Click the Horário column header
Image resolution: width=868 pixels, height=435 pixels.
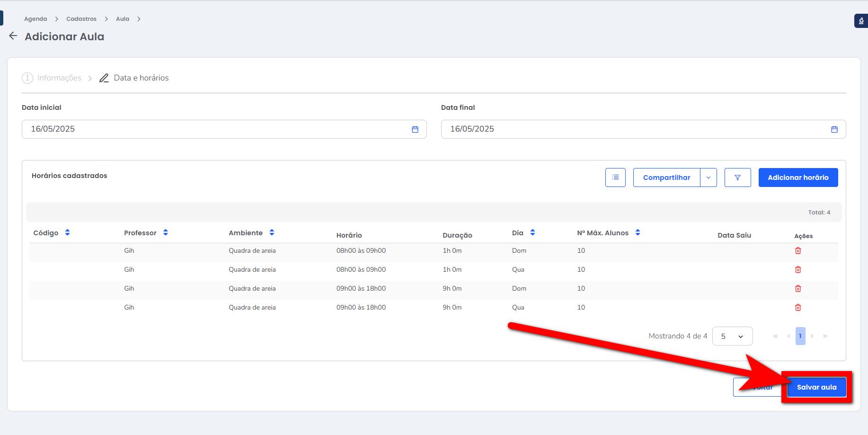pyautogui.click(x=349, y=235)
